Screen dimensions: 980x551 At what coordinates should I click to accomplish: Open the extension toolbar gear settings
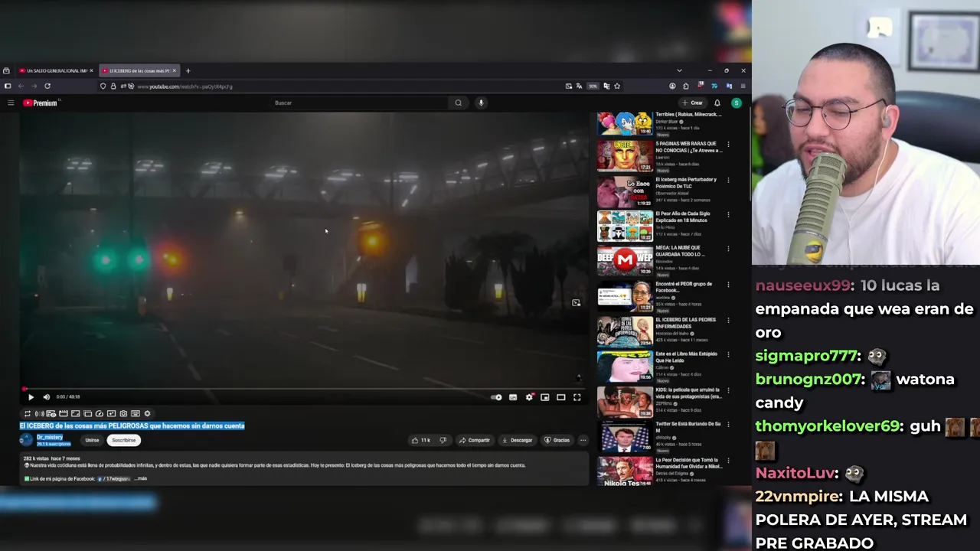pos(148,414)
